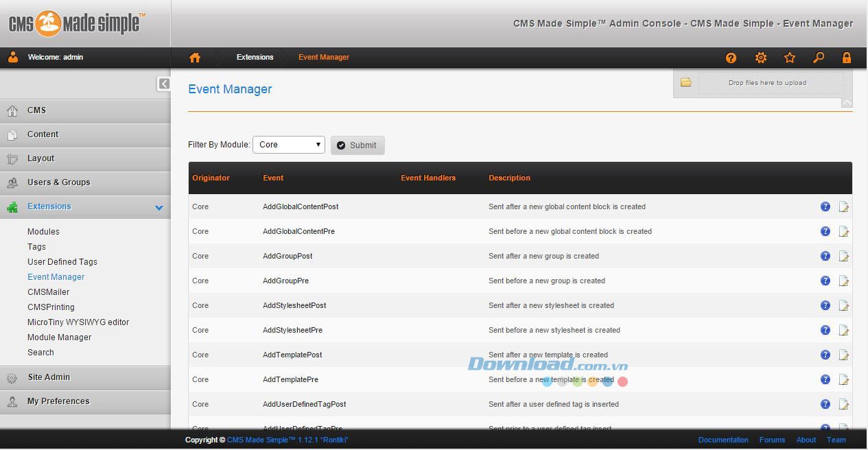Open the help icon in the admin toolbar

point(731,58)
